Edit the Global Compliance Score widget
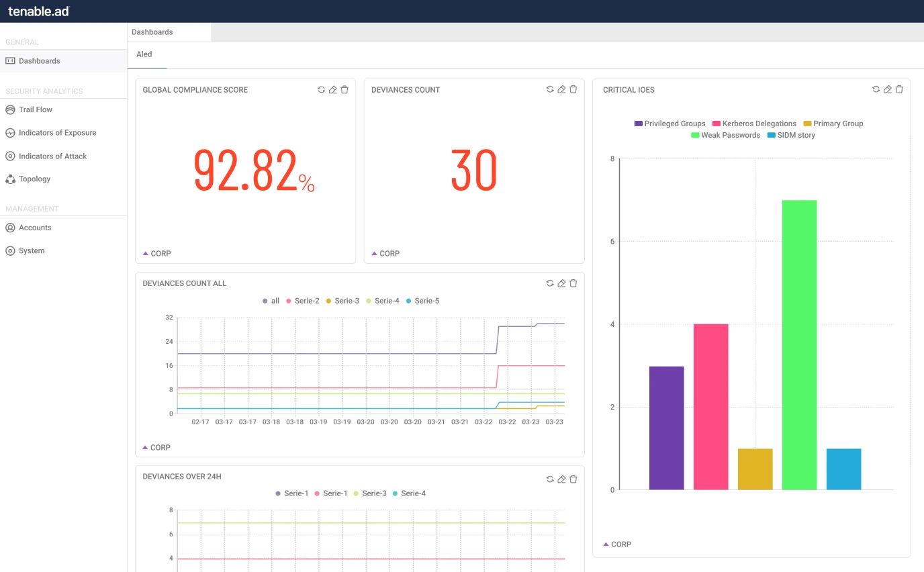 coord(332,89)
